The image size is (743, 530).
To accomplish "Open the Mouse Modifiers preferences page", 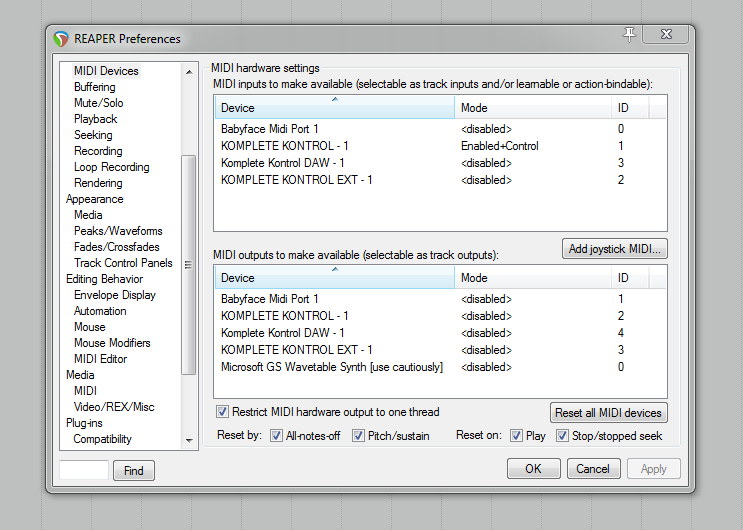I will (x=112, y=343).
